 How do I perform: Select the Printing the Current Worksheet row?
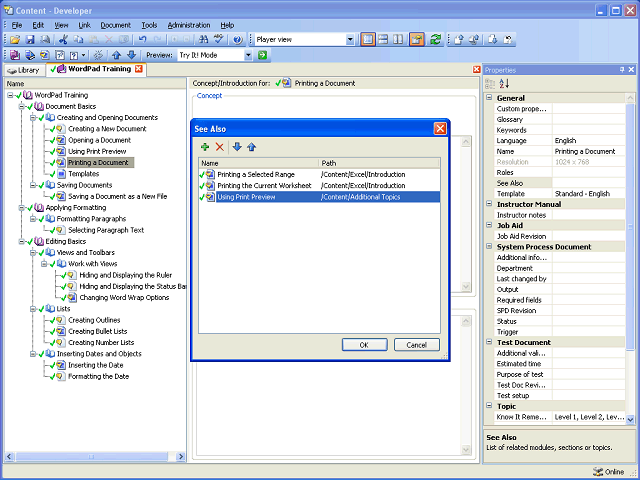coord(319,186)
